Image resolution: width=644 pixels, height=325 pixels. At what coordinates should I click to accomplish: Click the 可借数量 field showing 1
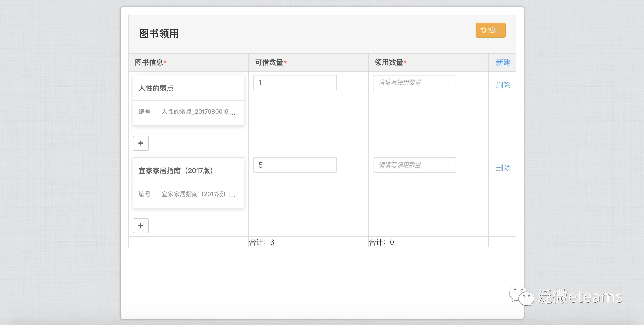click(x=295, y=83)
